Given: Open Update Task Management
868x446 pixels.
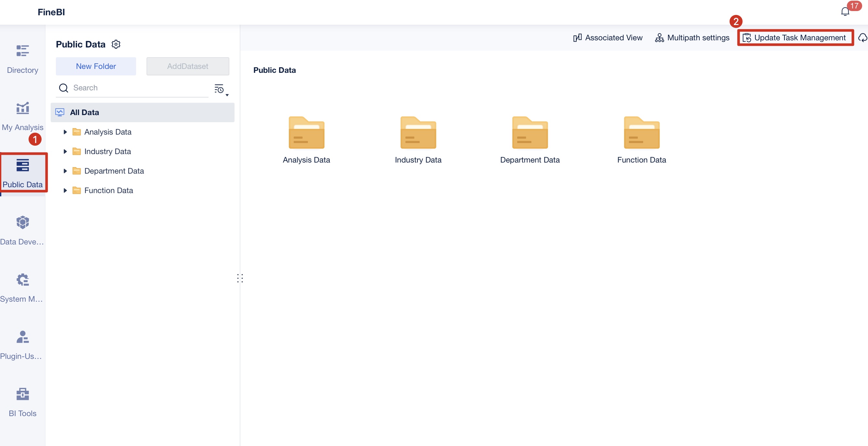Looking at the screenshot, I should pos(795,37).
